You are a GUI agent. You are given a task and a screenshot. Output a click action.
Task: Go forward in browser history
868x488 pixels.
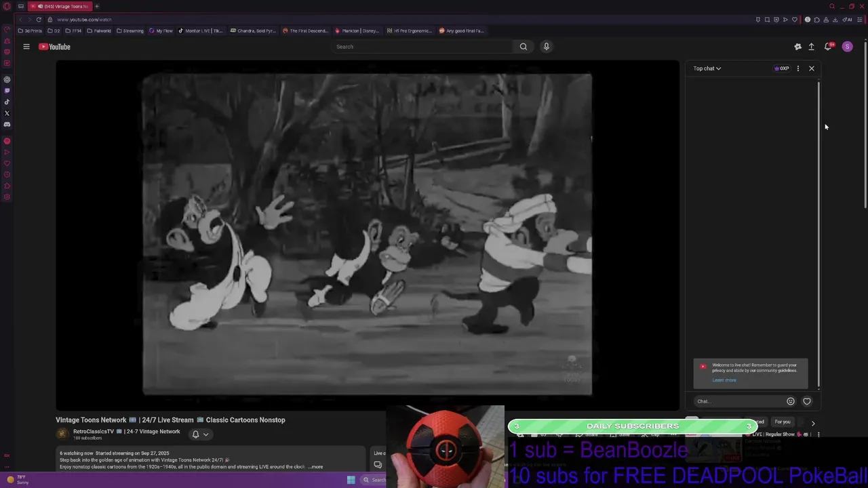click(28, 20)
